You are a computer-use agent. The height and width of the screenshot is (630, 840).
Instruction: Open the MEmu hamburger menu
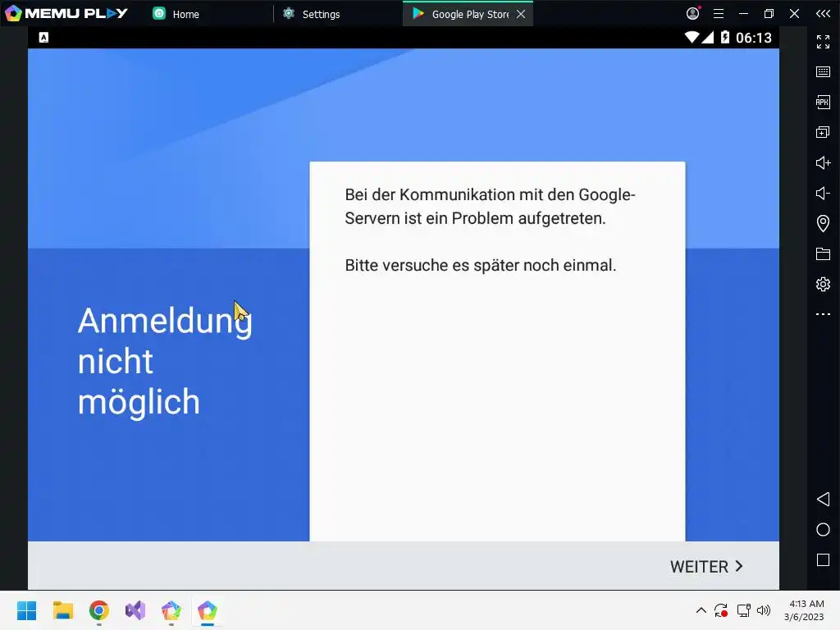pyautogui.click(x=719, y=14)
